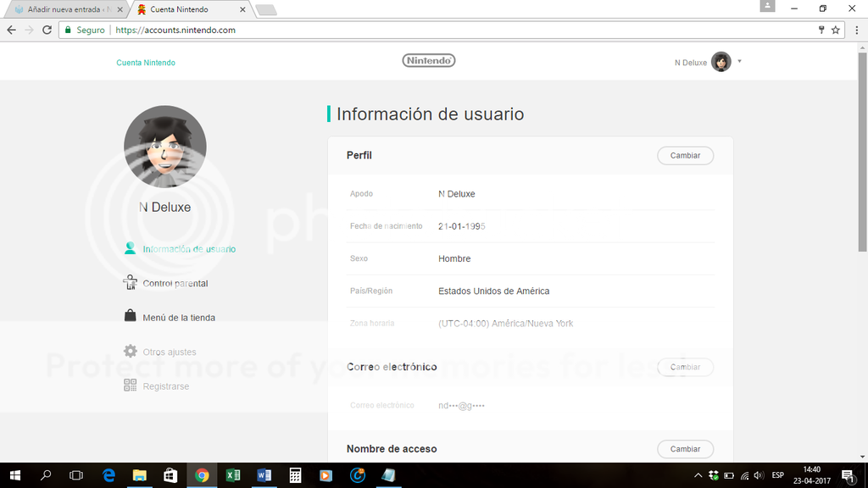Open the N Deluxe account dropdown arrow
The height and width of the screenshot is (488, 868).
click(740, 62)
